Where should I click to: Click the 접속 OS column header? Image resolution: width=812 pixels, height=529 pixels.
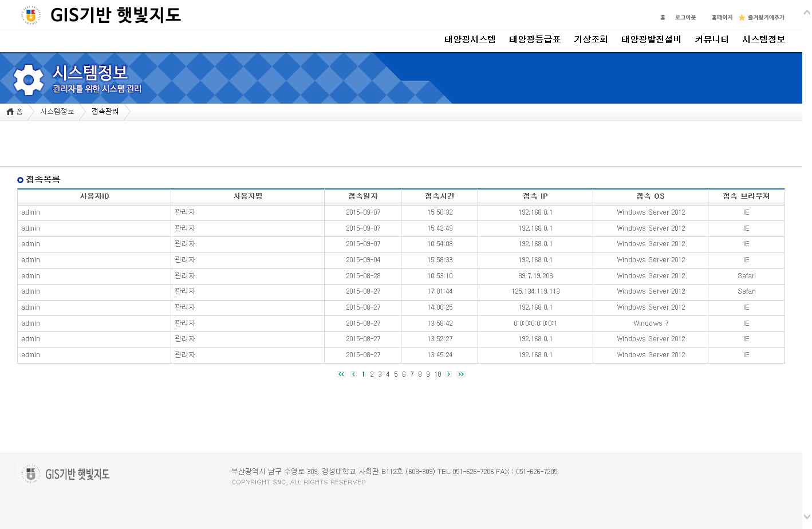pos(651,196)
